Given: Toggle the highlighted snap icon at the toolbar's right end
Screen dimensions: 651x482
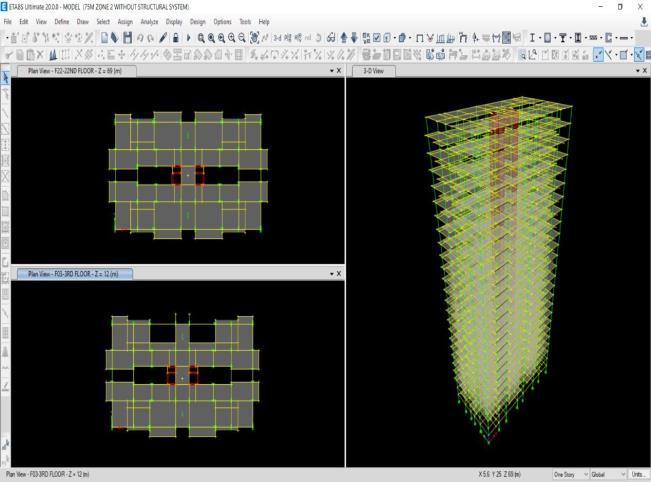Looking at the screenshot, I should (639, 55).
